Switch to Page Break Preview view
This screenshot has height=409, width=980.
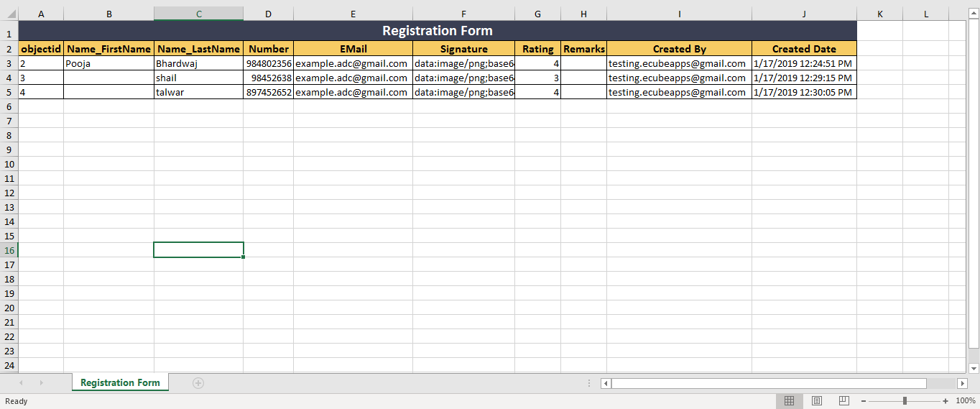(x=844, y=400)
